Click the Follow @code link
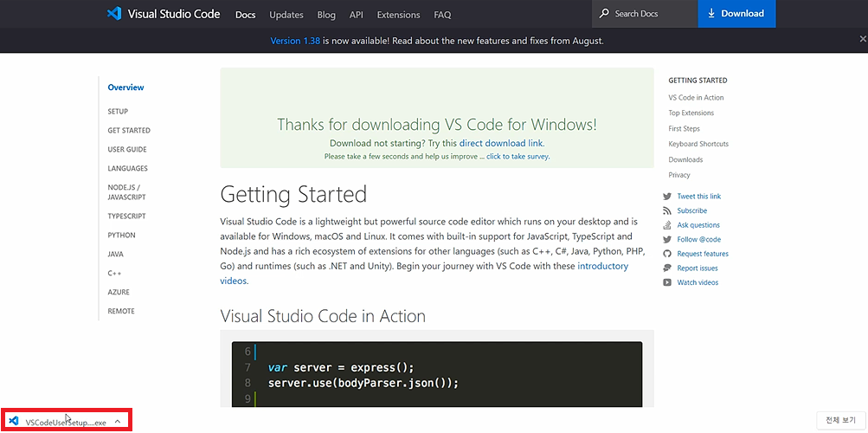Viewport: 868px width, 433px height. click(698, 240)
